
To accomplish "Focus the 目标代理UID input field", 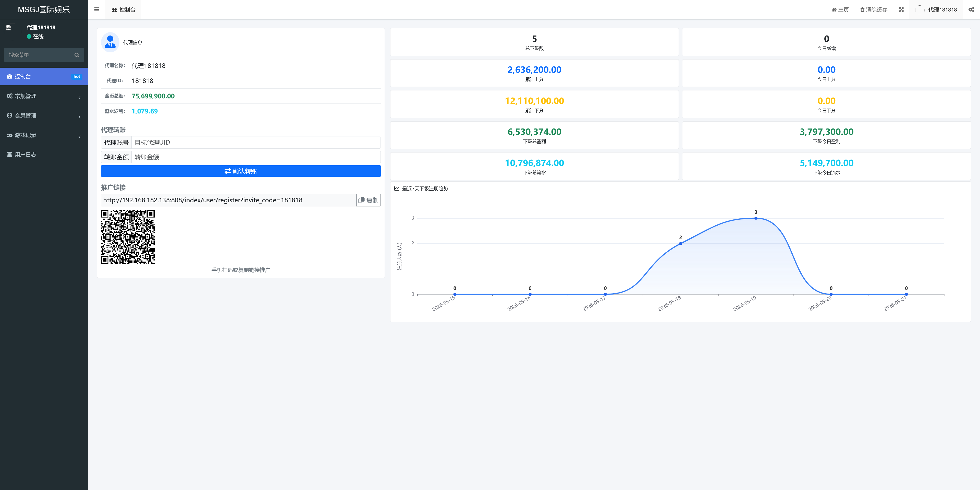I will 256,142.
